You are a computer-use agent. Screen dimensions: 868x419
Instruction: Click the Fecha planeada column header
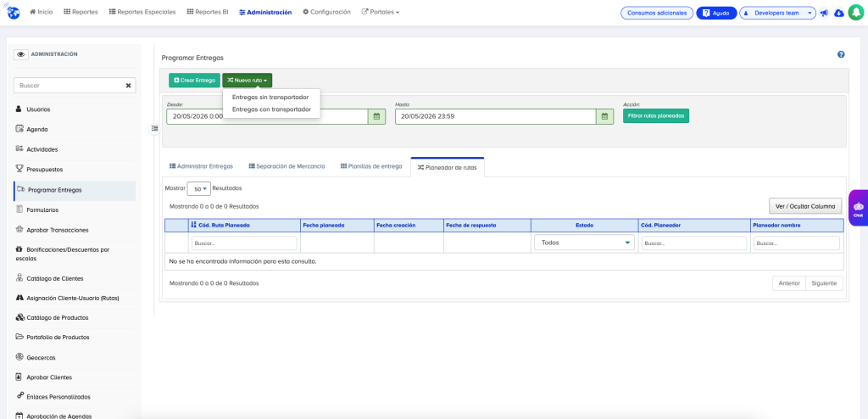[x=337, y=226]
